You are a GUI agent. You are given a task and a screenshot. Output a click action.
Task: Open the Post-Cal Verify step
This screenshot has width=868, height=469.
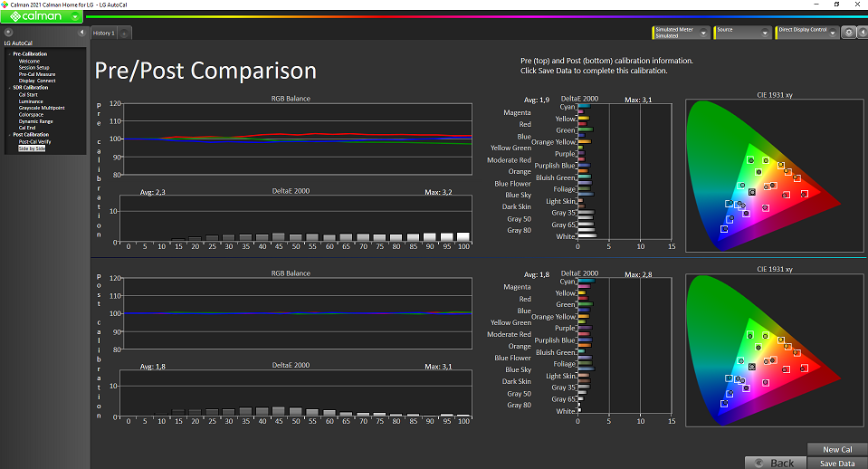click(34, 141)
